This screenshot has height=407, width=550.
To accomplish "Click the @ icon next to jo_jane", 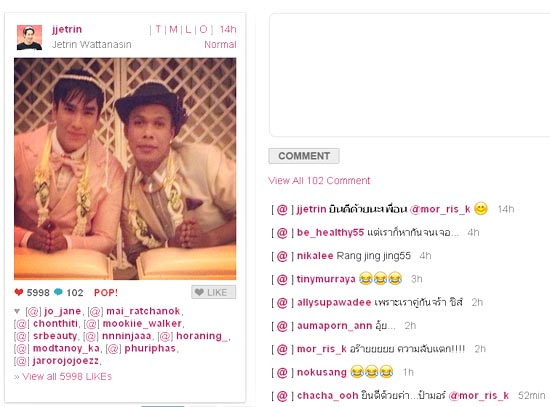I will [x=33, y=311].
